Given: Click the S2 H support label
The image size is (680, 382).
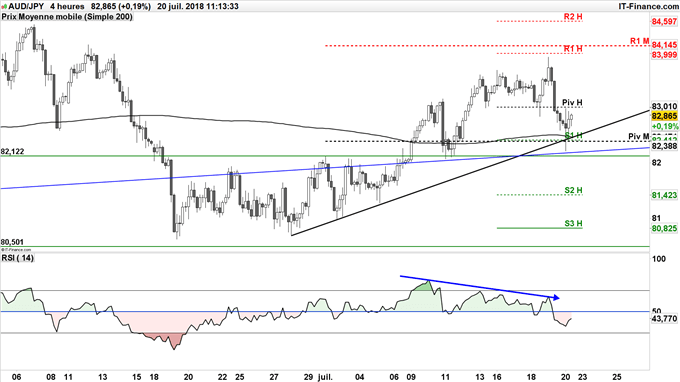Looking at the screenshot, I should click(x=573, y=190).
